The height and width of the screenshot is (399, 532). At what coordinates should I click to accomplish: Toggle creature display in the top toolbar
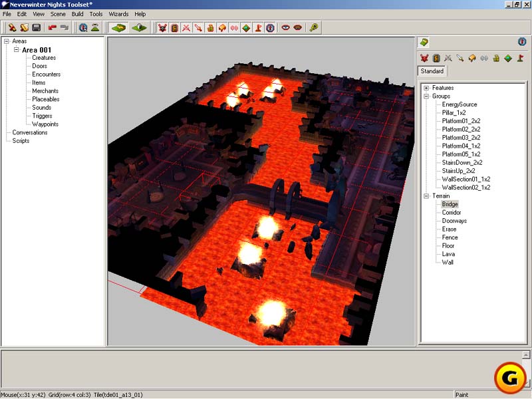coord(162,28)
